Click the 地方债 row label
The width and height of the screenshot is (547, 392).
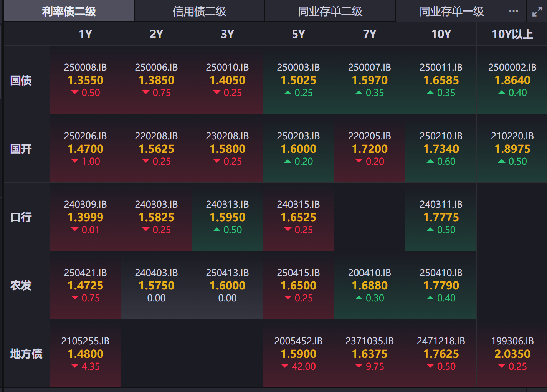click(26, 354)
